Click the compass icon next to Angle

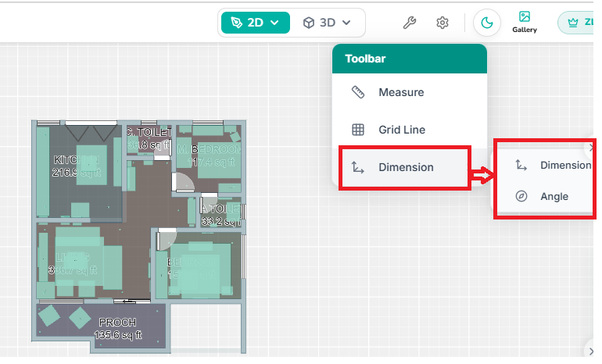coord(521,196)
